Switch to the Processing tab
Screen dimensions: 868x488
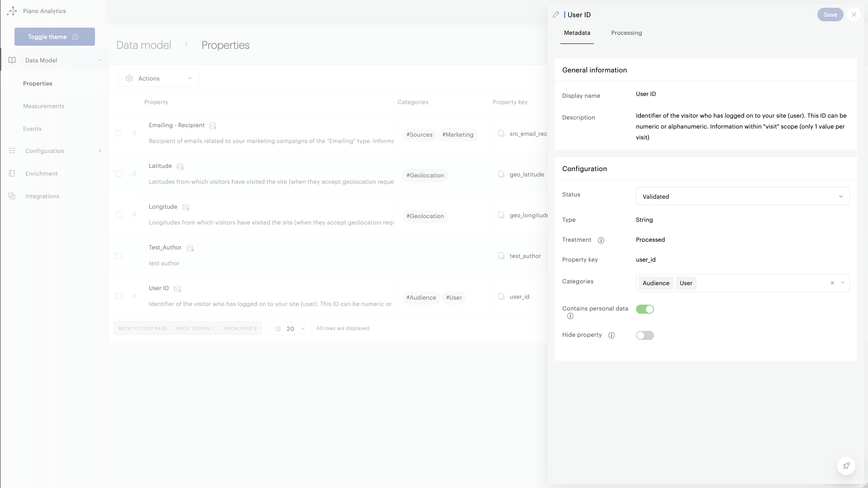[626, 33]
